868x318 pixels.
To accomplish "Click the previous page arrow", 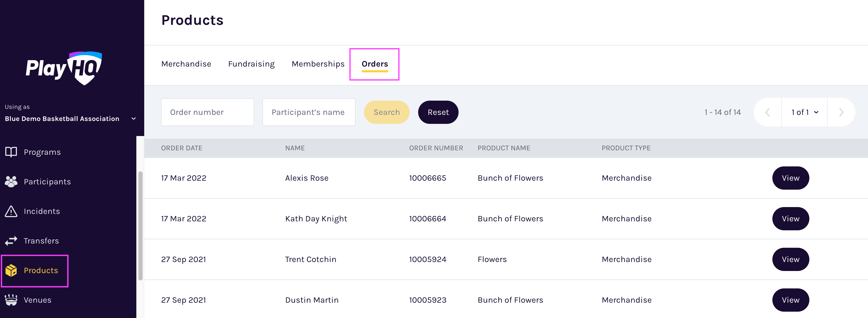I will 767,112.
